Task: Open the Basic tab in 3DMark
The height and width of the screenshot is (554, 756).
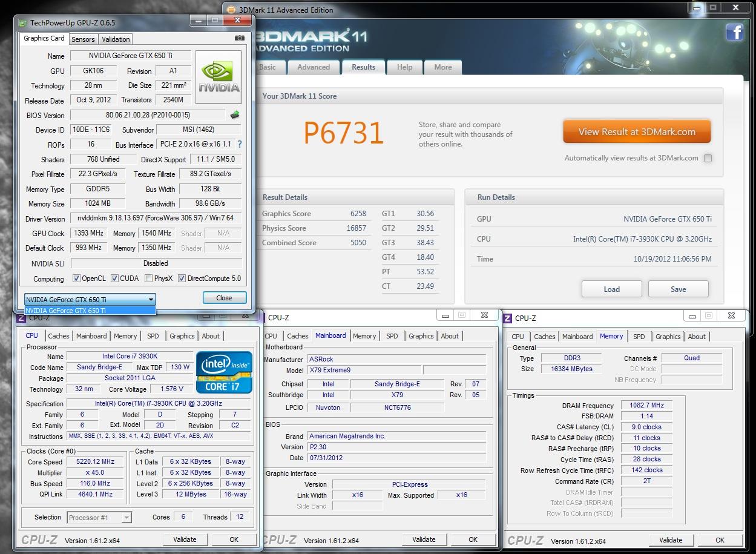Action: click(268, 67)
